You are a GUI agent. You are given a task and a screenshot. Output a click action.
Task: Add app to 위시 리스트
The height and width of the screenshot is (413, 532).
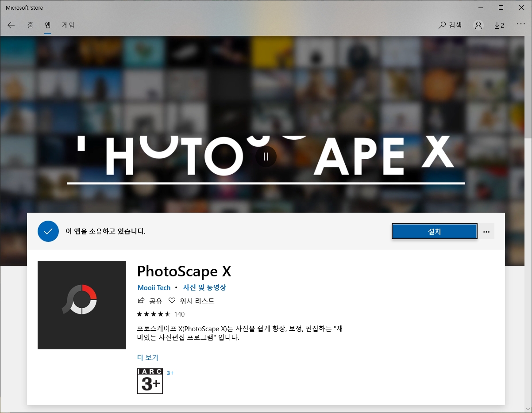(192, 301)
